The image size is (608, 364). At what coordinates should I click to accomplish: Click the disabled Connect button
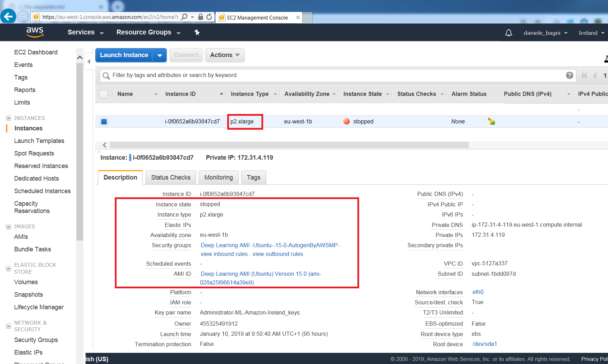[x=186, y=55]
